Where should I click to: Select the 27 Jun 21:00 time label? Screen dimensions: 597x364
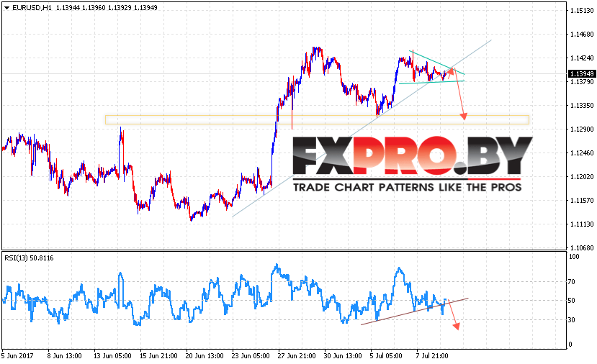click(297, 356)
